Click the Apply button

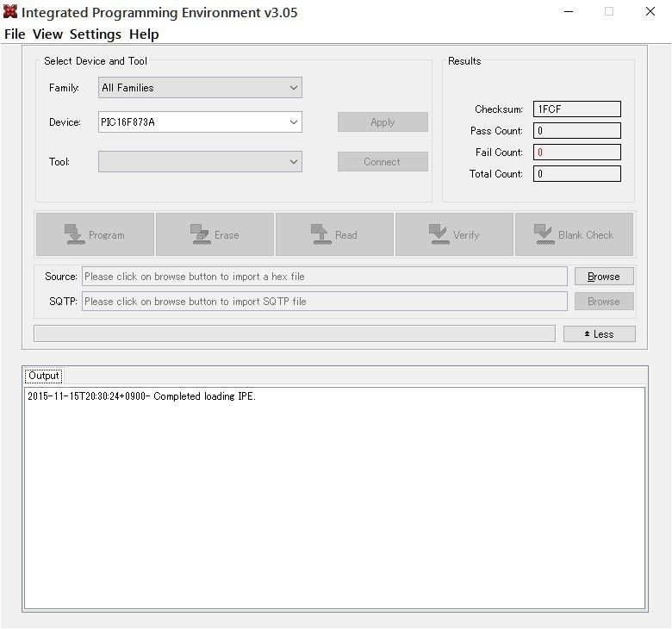(x=383, y=122)
